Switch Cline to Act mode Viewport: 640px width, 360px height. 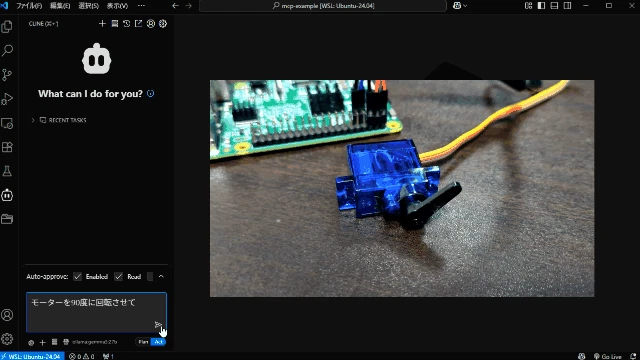(158, 342)
